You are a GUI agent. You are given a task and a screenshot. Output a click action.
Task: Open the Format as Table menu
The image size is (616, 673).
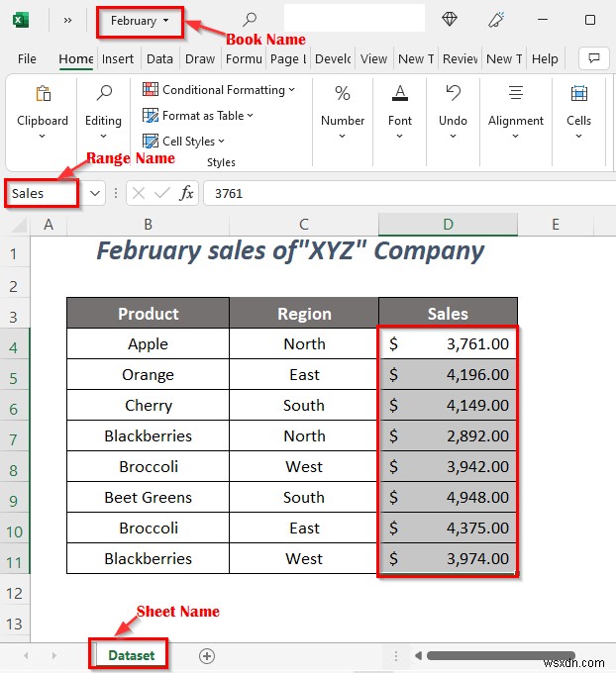tap(198, 116)
